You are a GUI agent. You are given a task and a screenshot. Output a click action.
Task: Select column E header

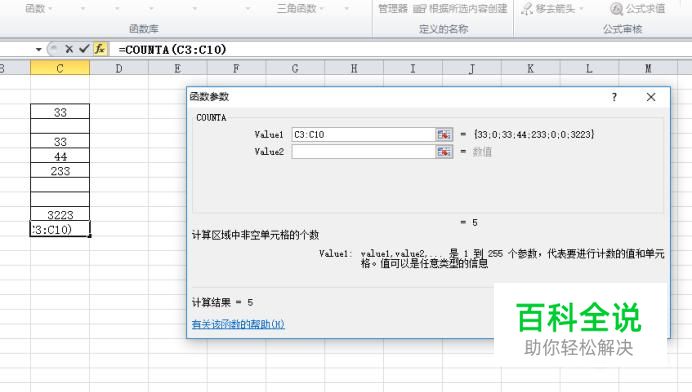(177, 68)
